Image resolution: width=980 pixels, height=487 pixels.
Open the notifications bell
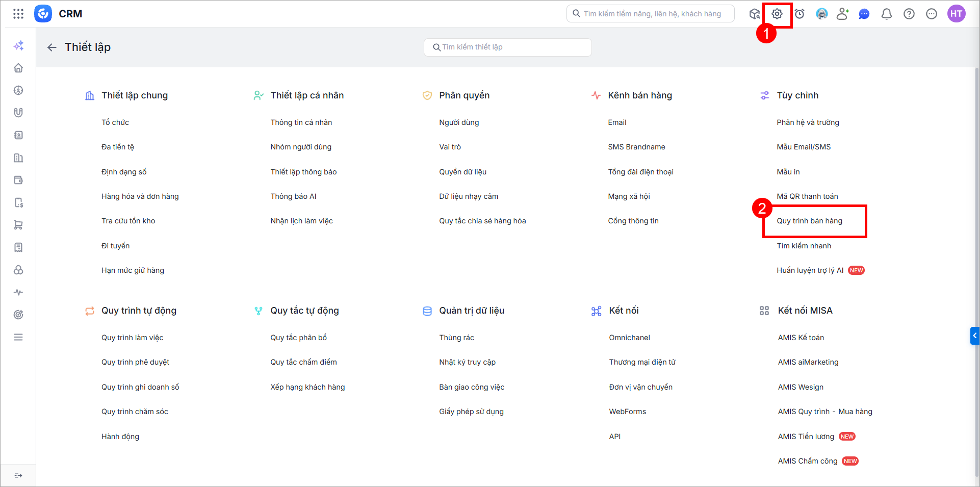887,14
